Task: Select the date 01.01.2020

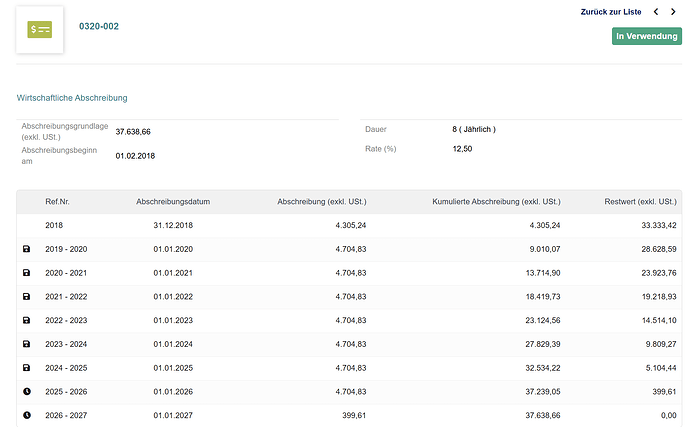Action: coord(173,249)
